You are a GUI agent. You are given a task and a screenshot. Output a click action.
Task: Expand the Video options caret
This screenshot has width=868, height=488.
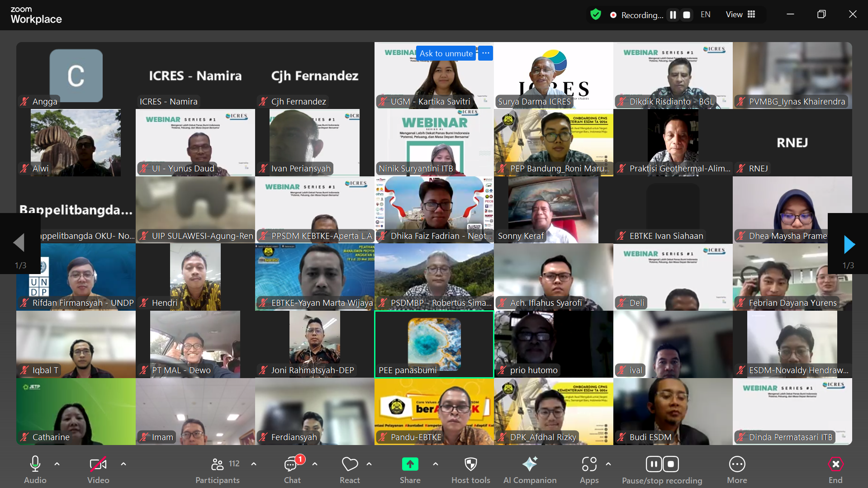point(123,464)
